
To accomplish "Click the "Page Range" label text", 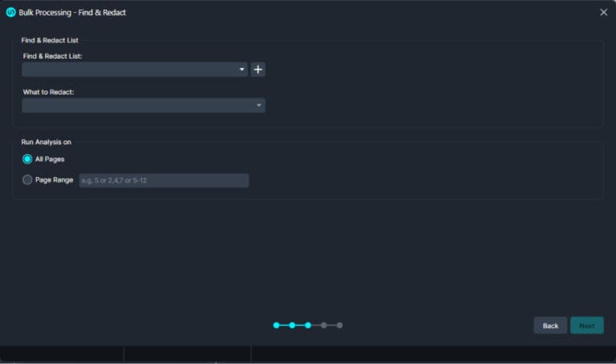I will [x=55, y=180].
